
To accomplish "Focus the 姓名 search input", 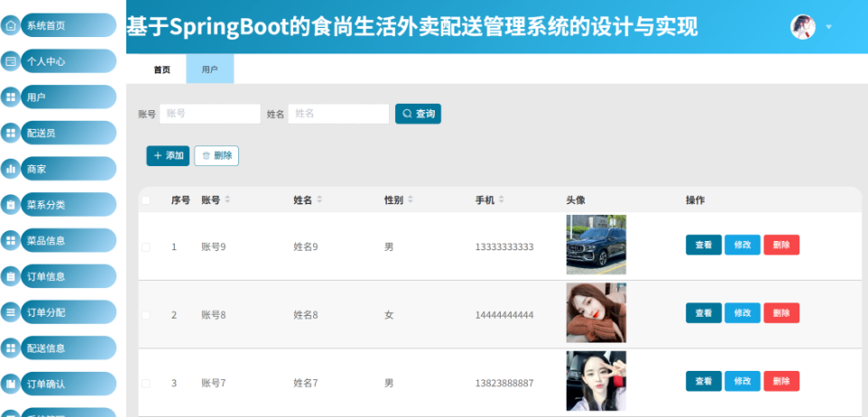I will 338,114.
